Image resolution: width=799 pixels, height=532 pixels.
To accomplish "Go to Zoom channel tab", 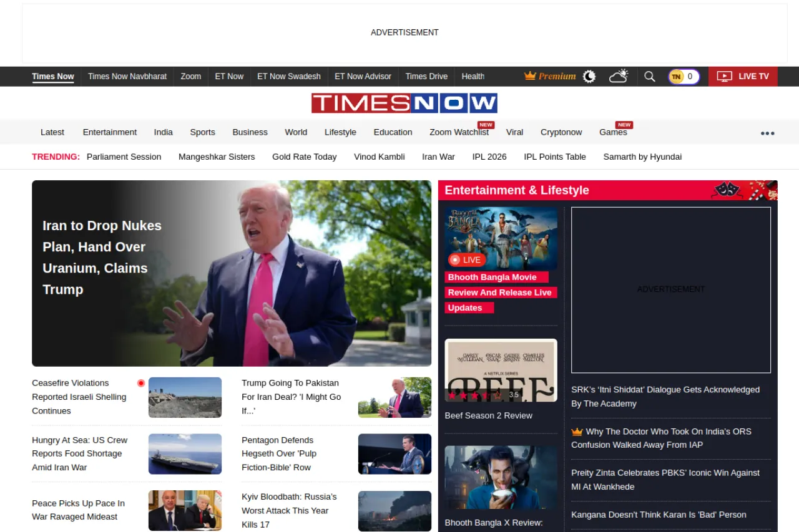I will click(x=191, y=76).
